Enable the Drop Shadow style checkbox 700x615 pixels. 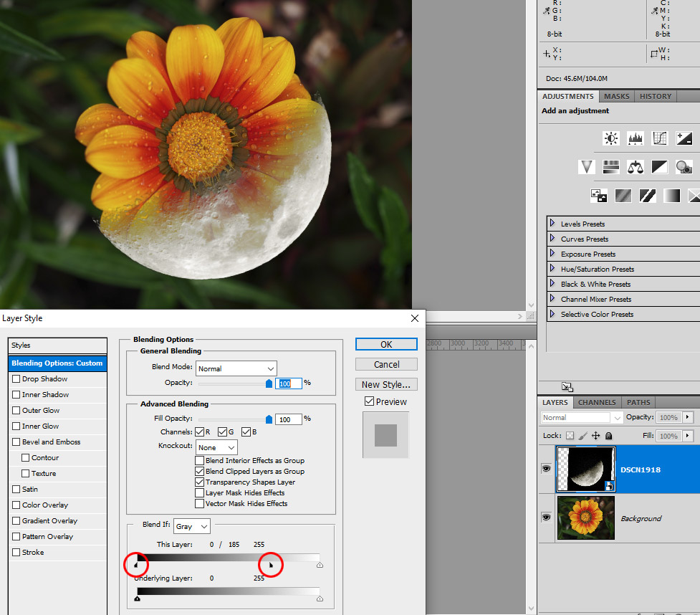(x=16, y=379)
